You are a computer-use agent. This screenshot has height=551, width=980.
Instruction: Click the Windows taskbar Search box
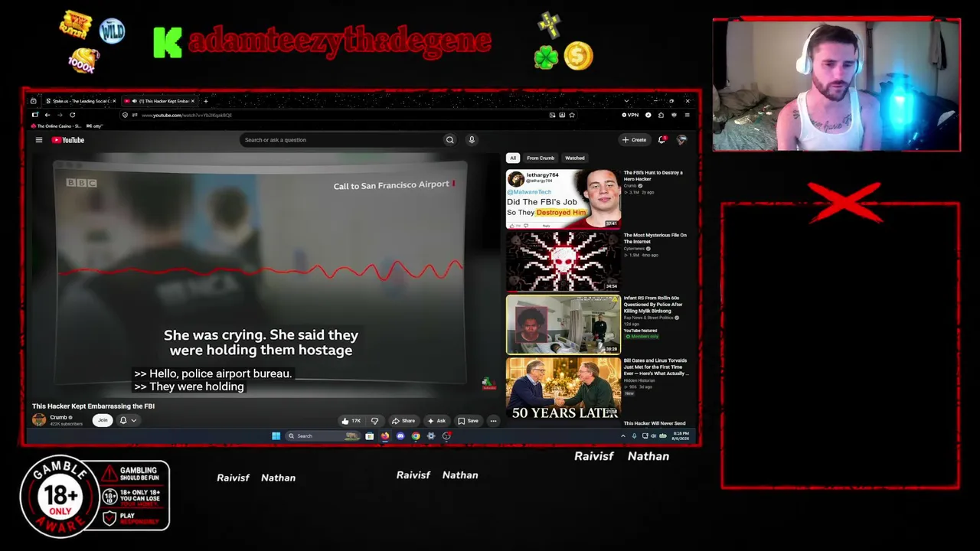(322, 436)
